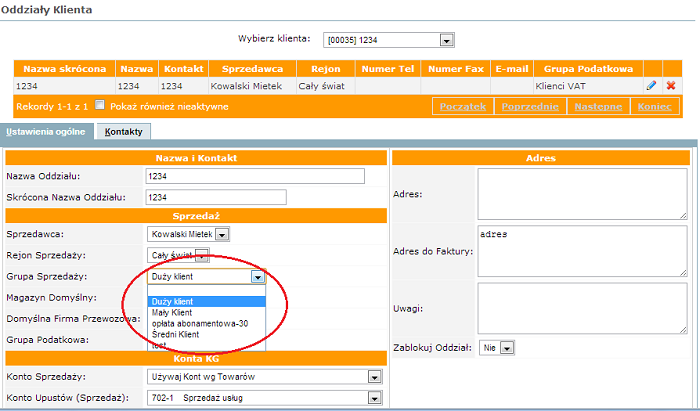This screenshot has width=700, height=411.
Task: Go to Początek page link
Action: [x=462, y=106]
